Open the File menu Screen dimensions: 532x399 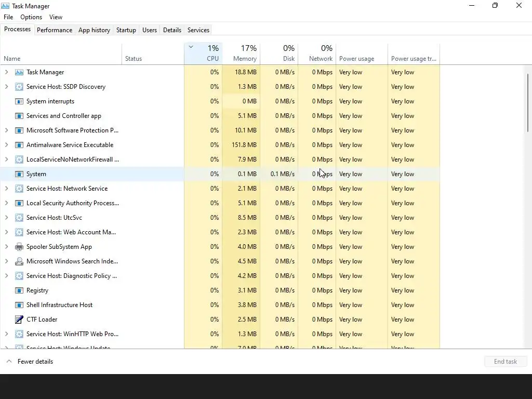pos(8,17)
